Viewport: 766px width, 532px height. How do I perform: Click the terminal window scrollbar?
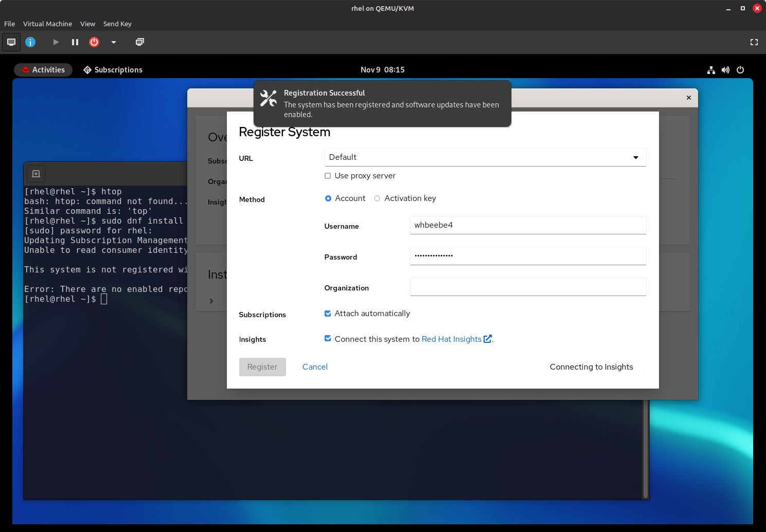point(646,450)
